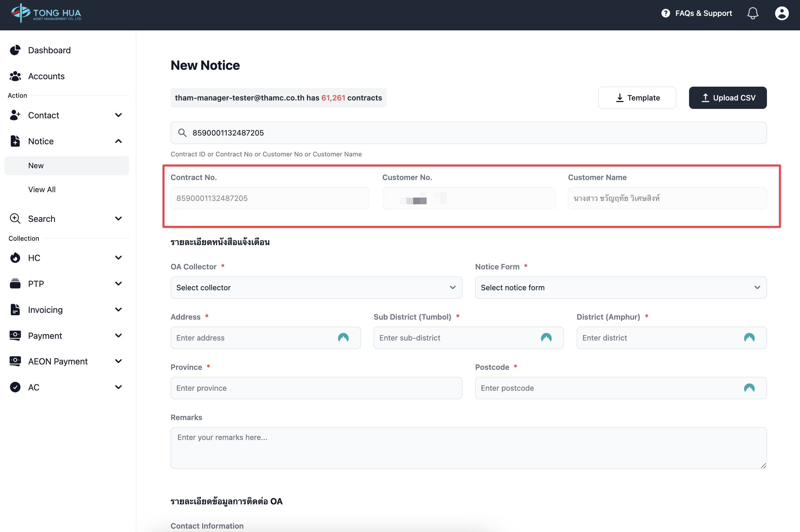The width and height of the screenshot is (800, 532).
Task: Click the Remarks text area
Action: tap(468, 448)
